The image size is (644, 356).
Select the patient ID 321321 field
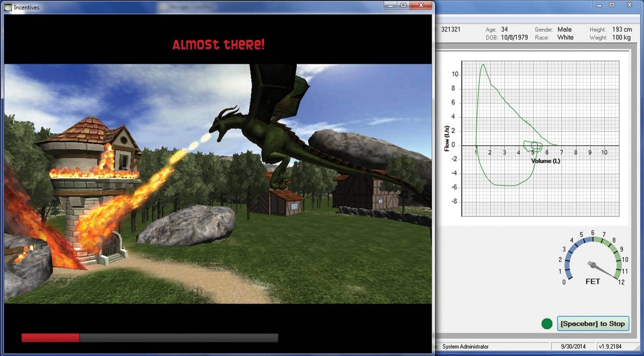coord(450,30)
